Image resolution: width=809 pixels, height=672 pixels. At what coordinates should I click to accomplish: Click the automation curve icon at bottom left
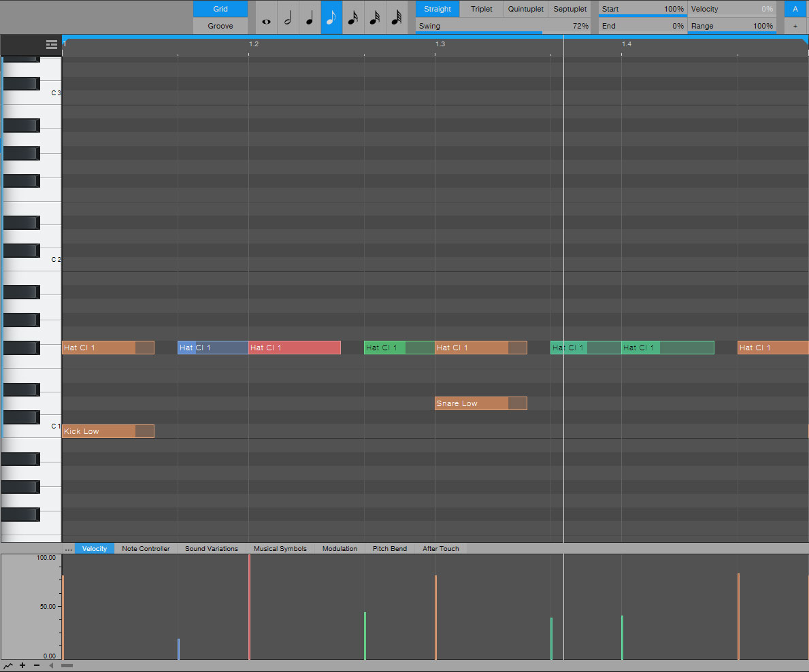(8, 665)
